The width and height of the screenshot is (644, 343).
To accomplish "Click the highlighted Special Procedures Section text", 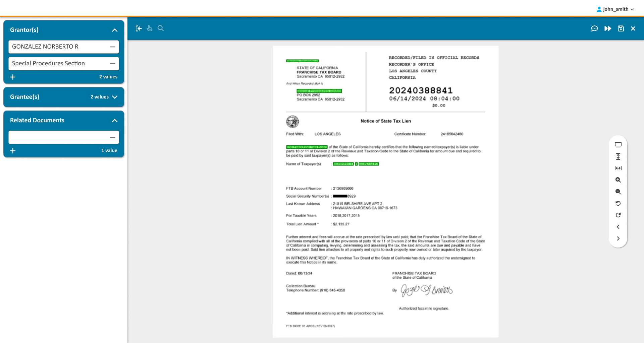I will 319,91.
